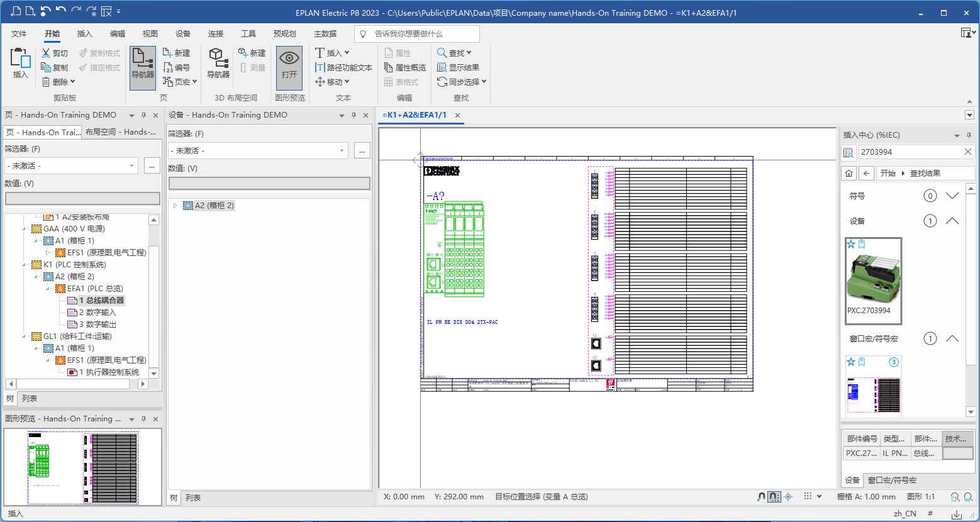Favorite the PXC.2703994 device with star

click(851, 244)
